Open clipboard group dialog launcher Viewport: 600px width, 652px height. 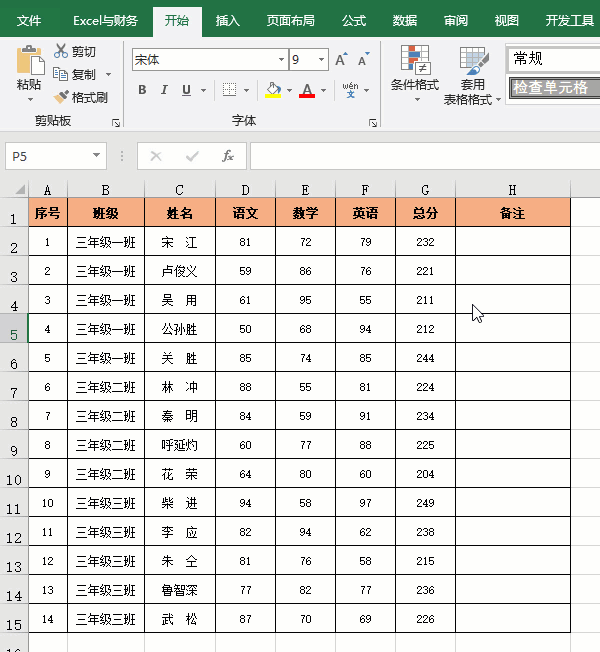(116, 123)
